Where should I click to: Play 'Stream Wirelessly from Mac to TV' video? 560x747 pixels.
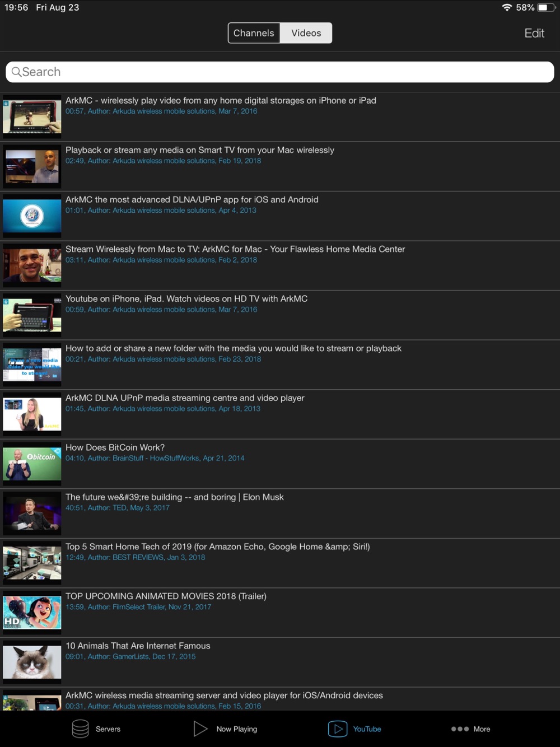(x=235, y=249)
